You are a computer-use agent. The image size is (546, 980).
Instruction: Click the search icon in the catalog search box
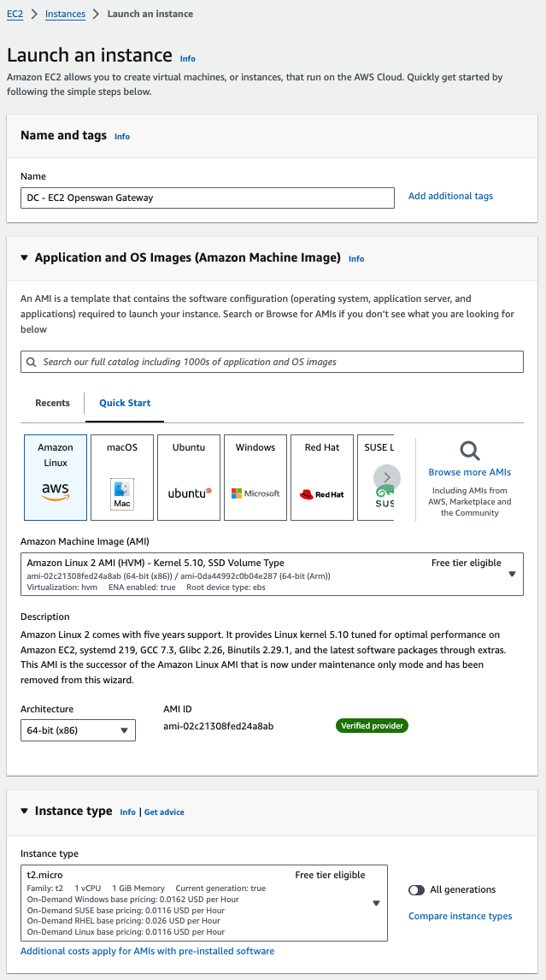(32, 362)
